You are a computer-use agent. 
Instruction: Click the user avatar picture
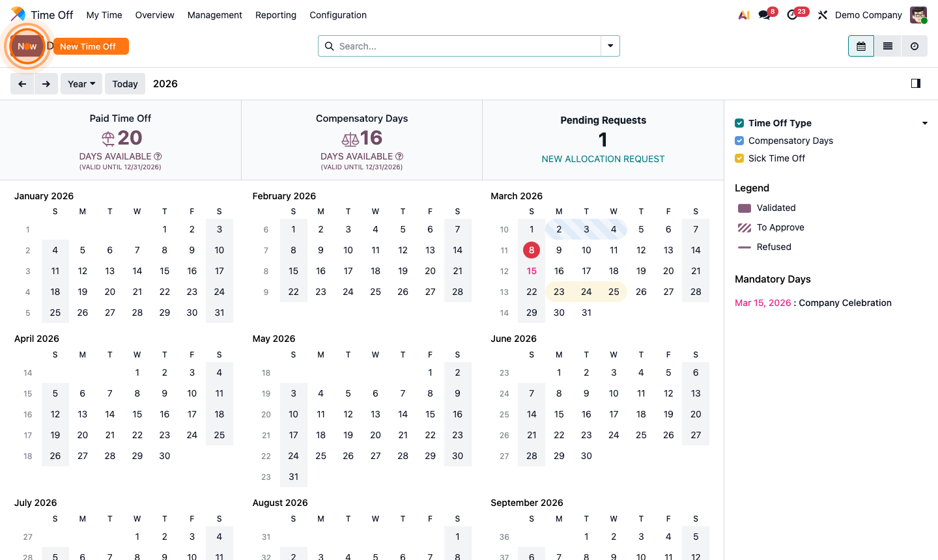click(918, 14)
